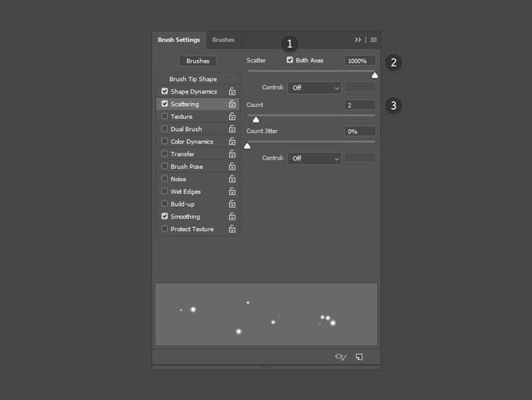Uncheck the Both Axes checkbox

pos(290,60)
